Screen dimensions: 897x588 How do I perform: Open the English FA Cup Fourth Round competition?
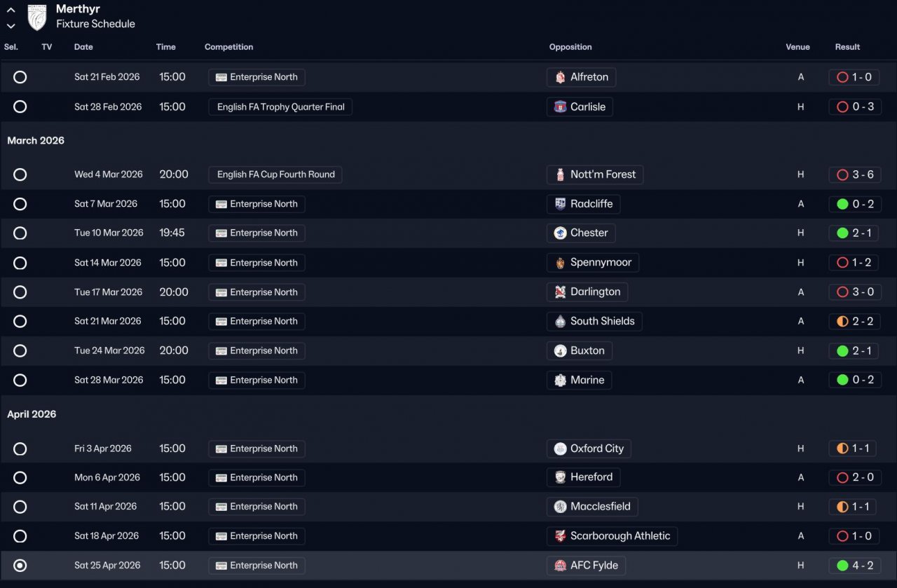(x=275, y=175)
